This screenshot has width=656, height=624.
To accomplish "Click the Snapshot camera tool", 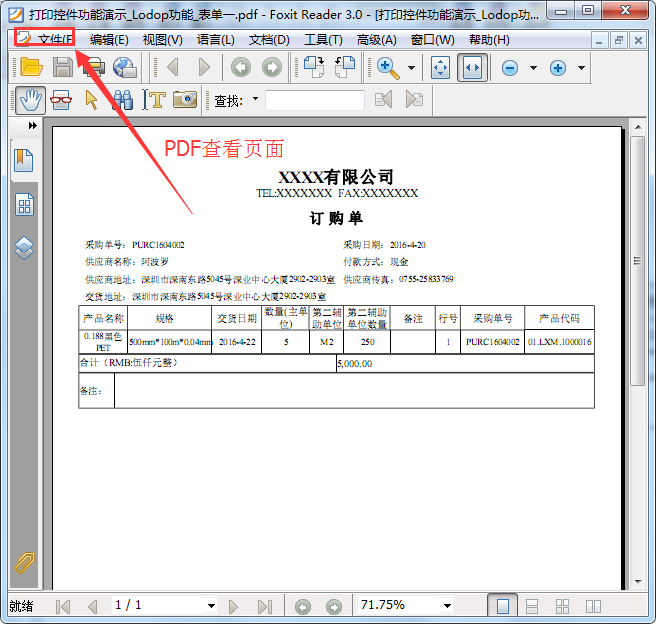I will 184,99.
